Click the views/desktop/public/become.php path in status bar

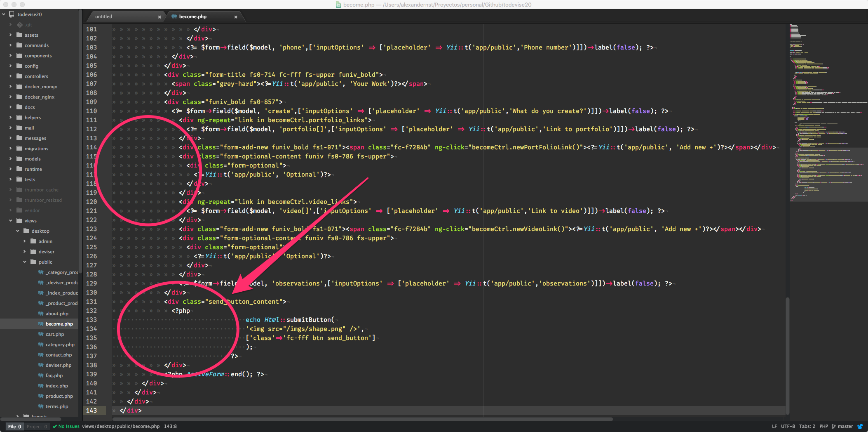[121, 427]
